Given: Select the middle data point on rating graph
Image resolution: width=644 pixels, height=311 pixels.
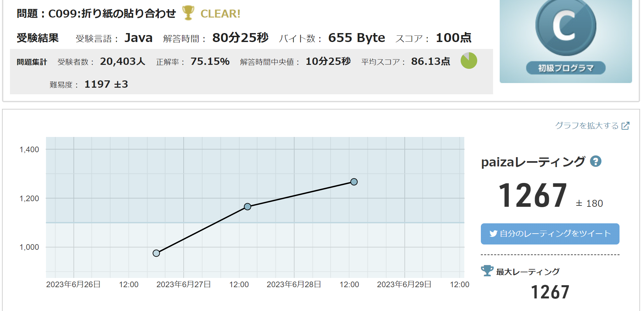Looking at the screenshot, I should (x=248, y=207).
